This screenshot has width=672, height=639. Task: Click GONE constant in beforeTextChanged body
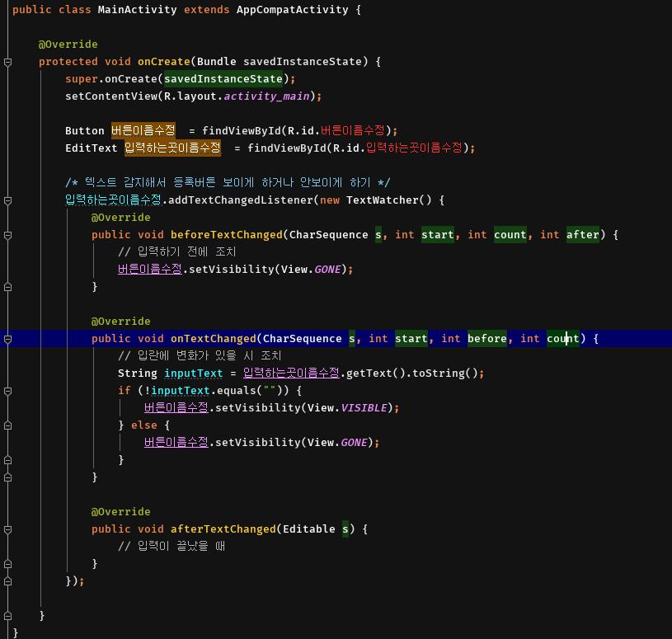click(328, 270)
